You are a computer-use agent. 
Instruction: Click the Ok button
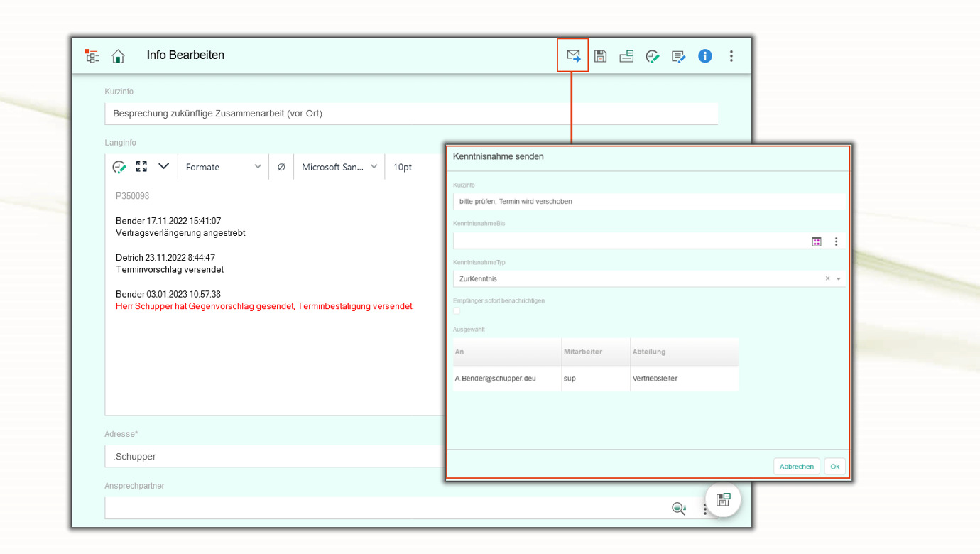coord(834,467)
